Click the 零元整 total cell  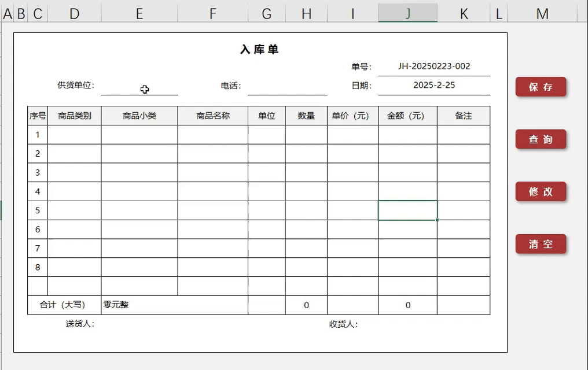point(174,305)
